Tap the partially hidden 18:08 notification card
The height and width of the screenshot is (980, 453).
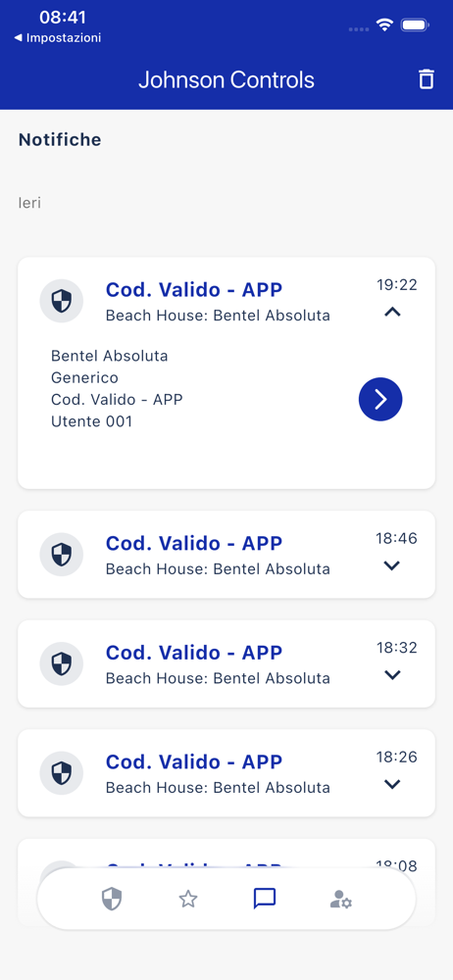tap(226, 854)
